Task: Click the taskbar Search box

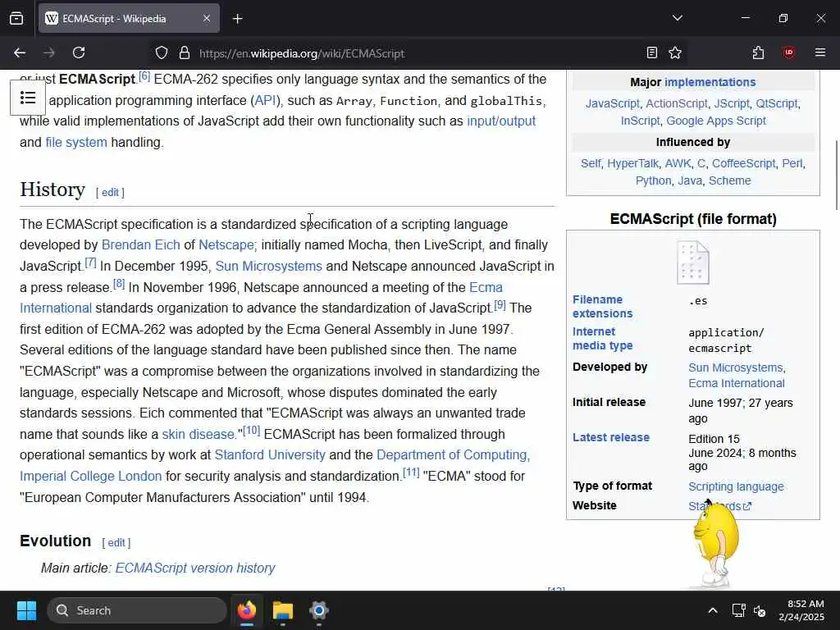Action: (x=137, y=610)
